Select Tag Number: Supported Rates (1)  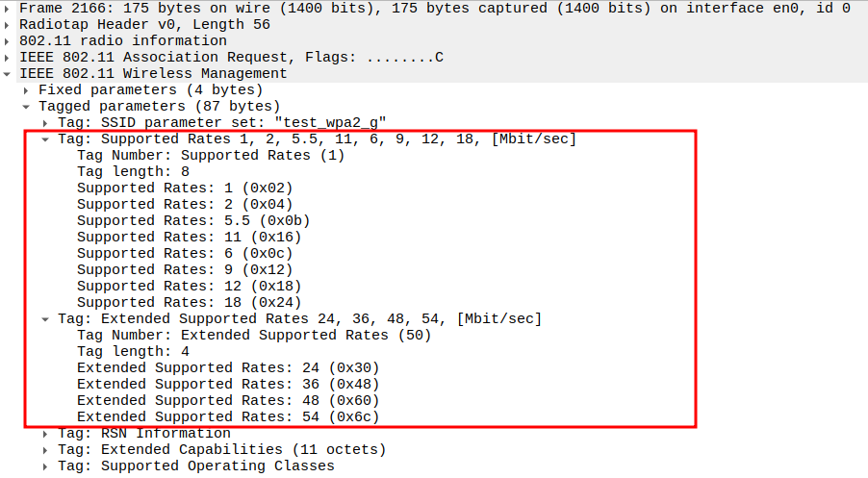pyautogui.click(x=210, y=155)
